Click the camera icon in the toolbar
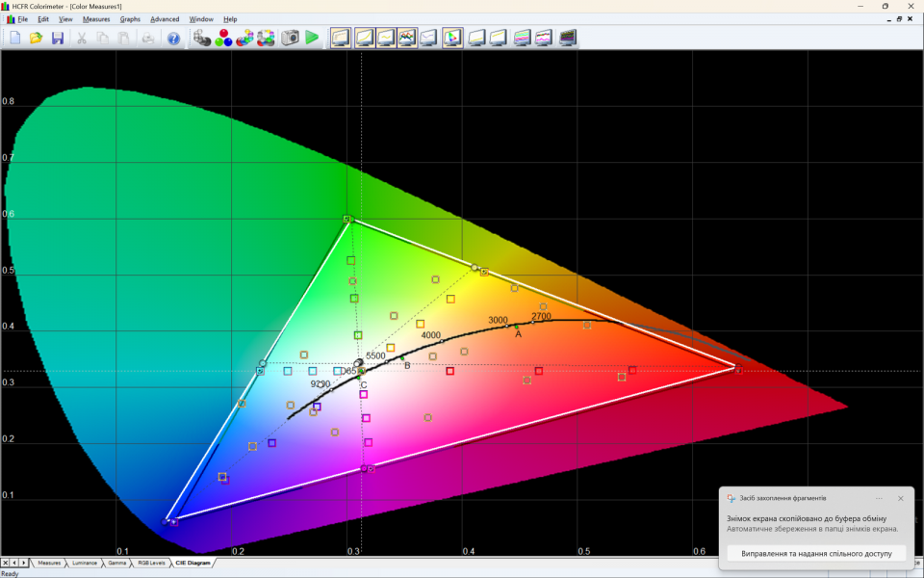The width and height of the screenshot is (924, 578). (290, 38)
